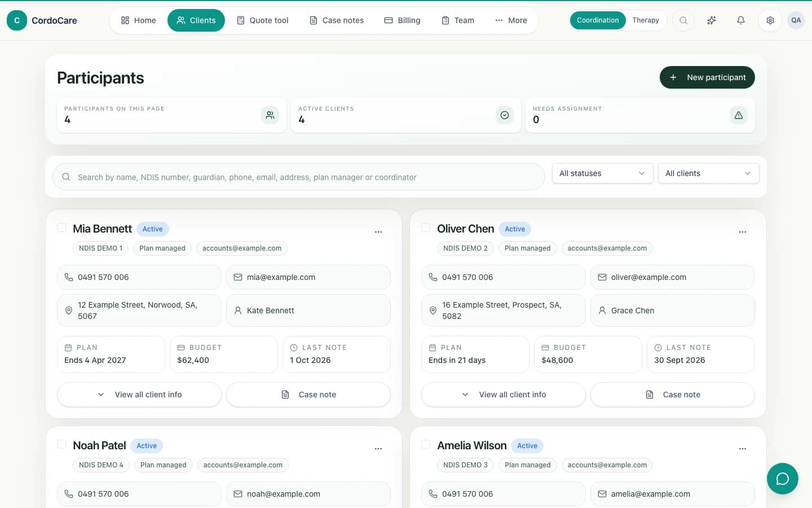Click the 16 Example Street, Prospect address
Viewport: 812px width, 508px height.
[504, 310]
